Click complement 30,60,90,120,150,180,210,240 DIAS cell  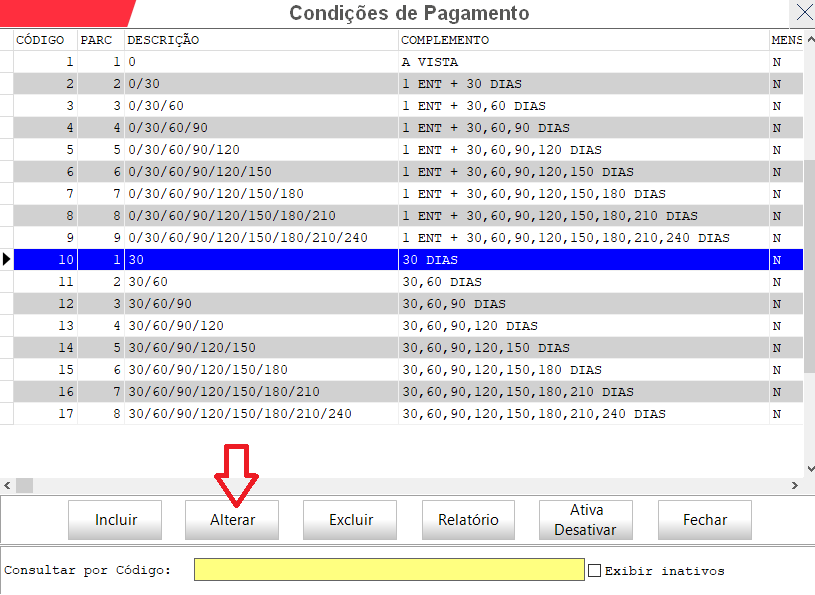click(x=584, y=414)
